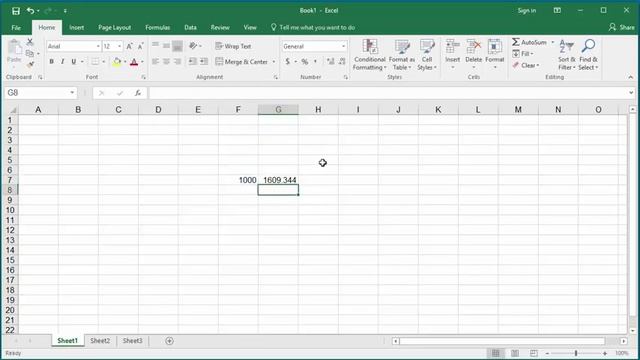Open the File tab

tap(16, 27)
